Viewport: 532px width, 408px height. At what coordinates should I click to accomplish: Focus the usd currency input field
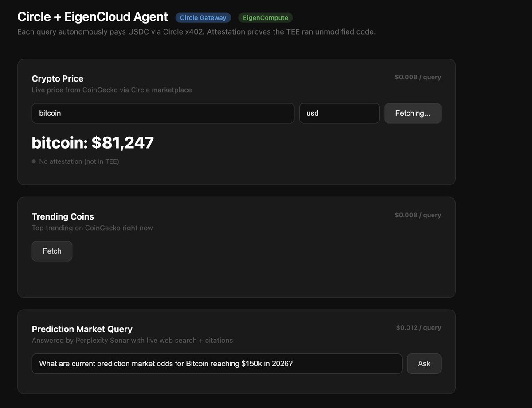[x=340, y=113]
